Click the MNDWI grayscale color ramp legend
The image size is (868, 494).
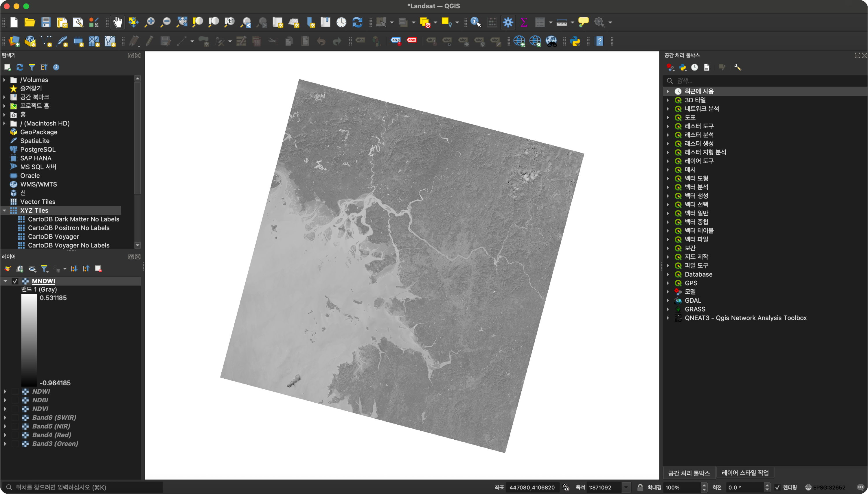[29, 340]
